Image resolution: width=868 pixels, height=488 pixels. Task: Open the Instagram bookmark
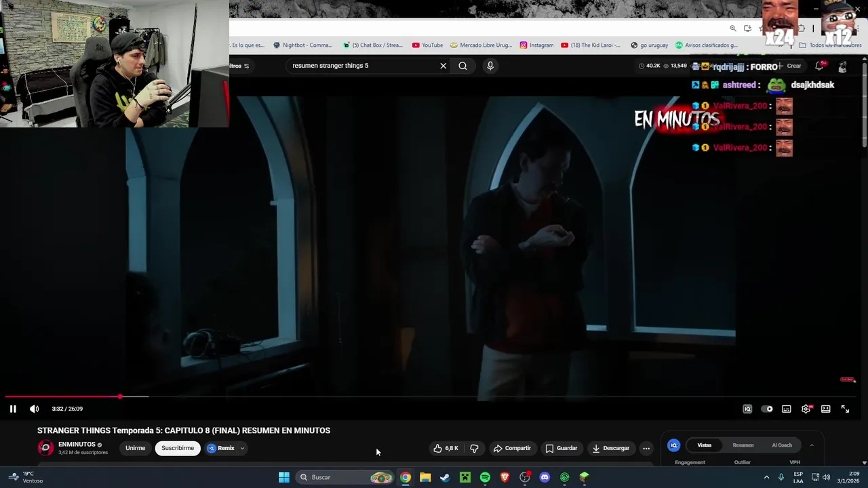[536, 45]
